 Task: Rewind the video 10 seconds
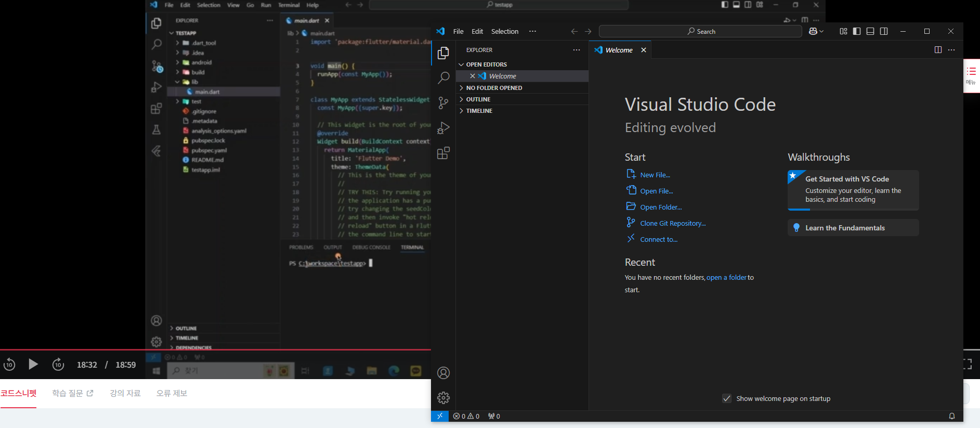[x=9, y=365]
